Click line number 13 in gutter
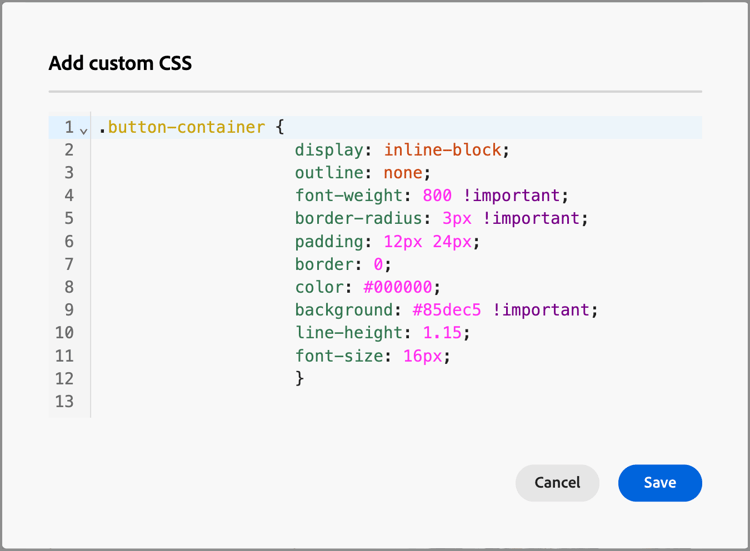750x551 pixels. coord(64,402)
